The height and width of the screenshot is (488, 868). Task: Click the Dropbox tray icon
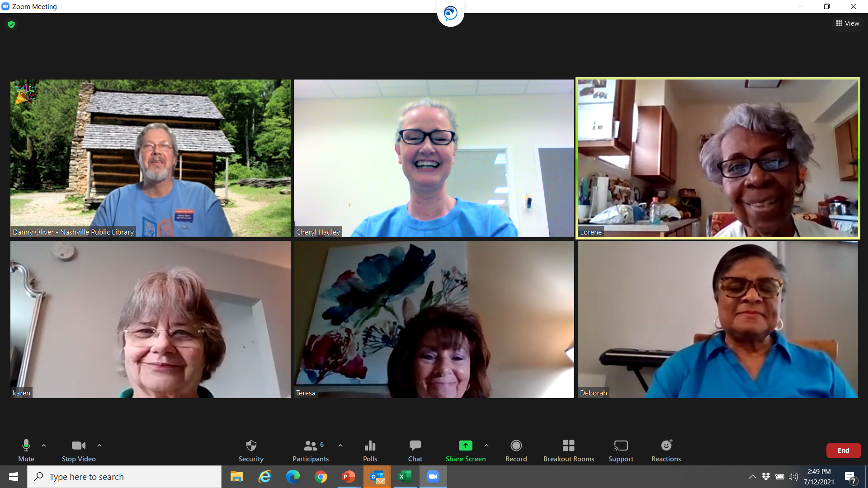pos(766,476)
